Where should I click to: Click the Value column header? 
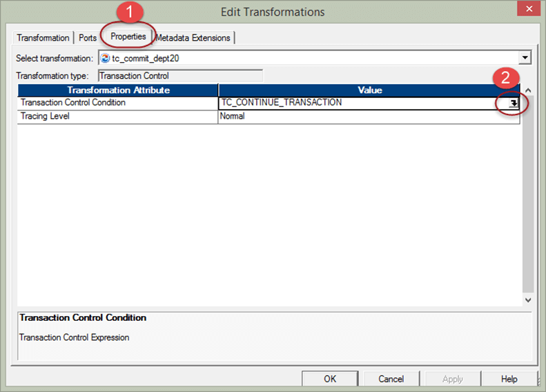[369, 90]
